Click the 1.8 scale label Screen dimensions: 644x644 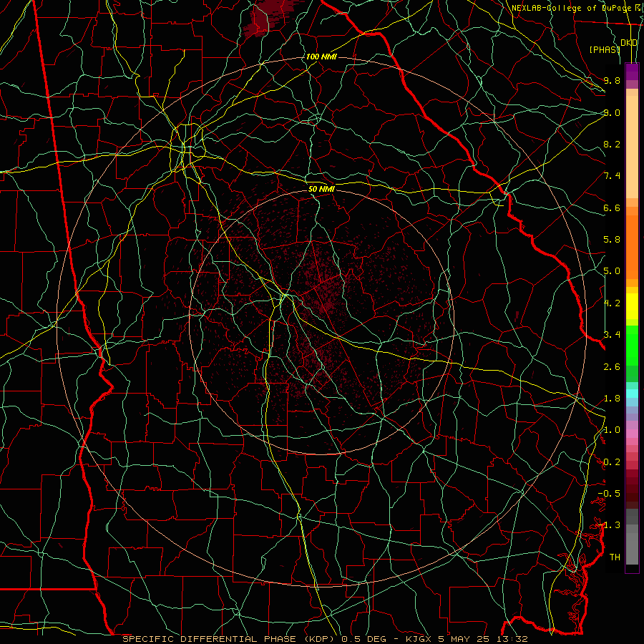pyautogui.click(x=612, y=399)
